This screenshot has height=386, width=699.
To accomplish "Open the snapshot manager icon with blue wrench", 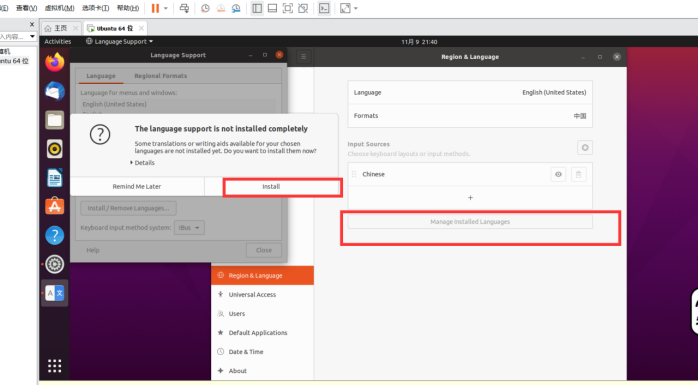I will [236, 8].
